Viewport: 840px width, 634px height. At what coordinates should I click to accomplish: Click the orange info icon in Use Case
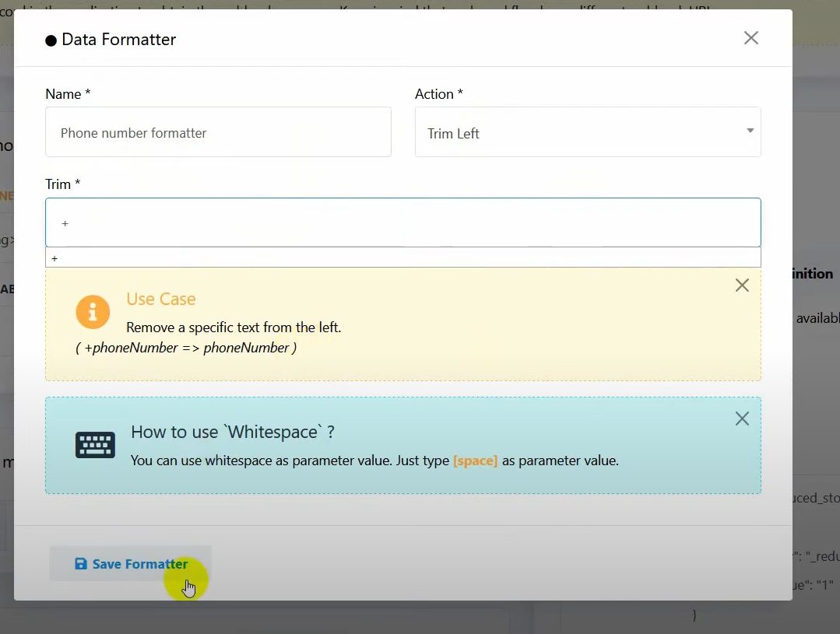93,312
